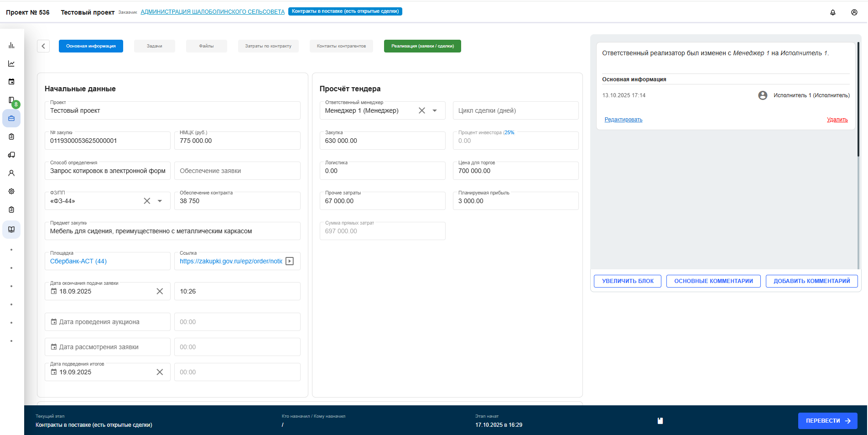The width and height of the screenshot is (868, 435).
Task: Edit the Проект field Тестовый проект
Action: pyautogui.click(x=172, y=110)
